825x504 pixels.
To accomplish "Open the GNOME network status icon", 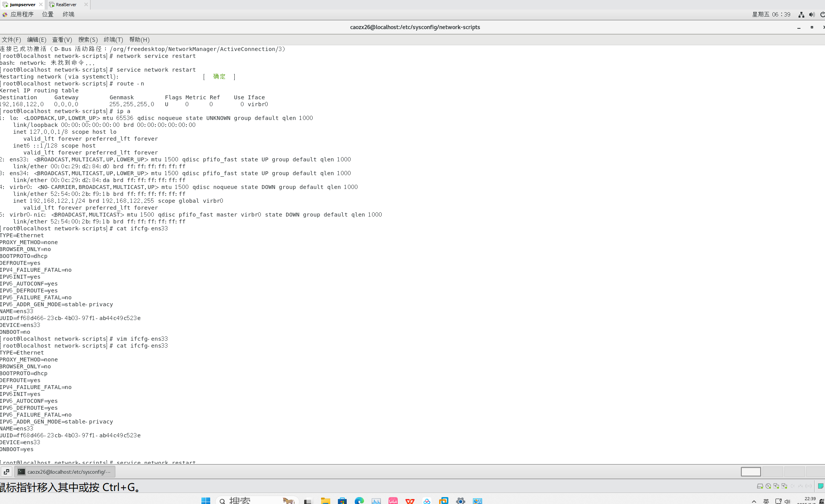I will (801, 15).
